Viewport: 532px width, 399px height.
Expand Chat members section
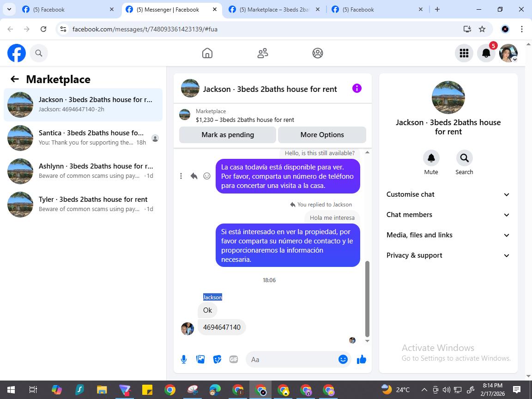pyautogui.click(x=448, y=215)
